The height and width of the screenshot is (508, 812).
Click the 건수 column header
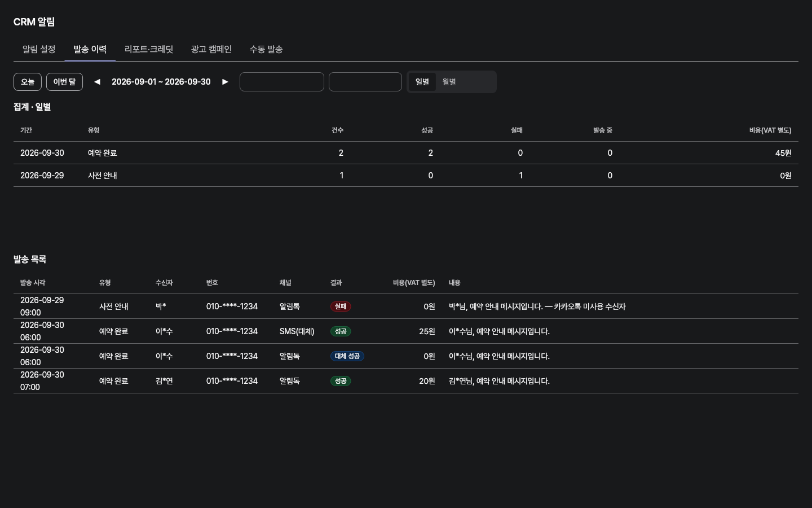click(337, 130)
